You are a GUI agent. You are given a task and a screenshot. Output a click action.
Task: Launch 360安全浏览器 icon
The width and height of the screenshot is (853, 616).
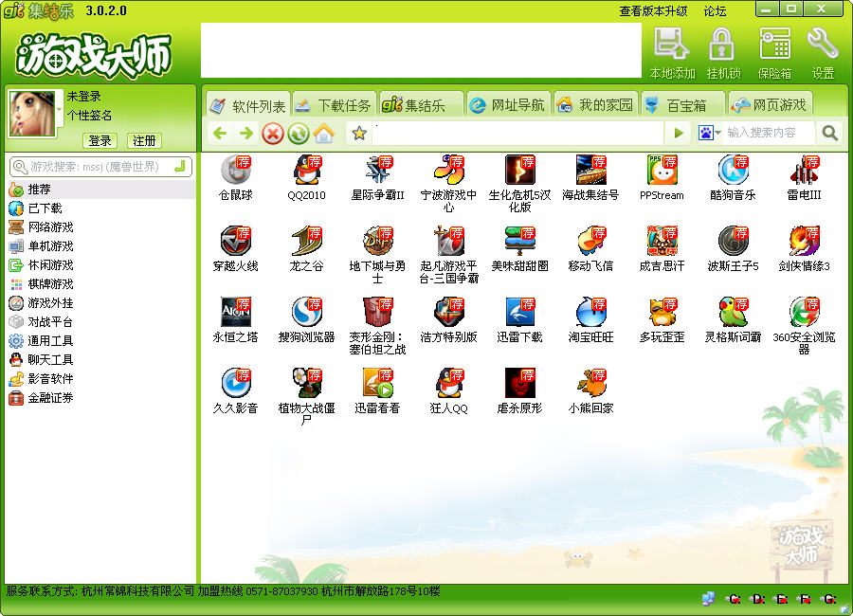pos(804,312)
